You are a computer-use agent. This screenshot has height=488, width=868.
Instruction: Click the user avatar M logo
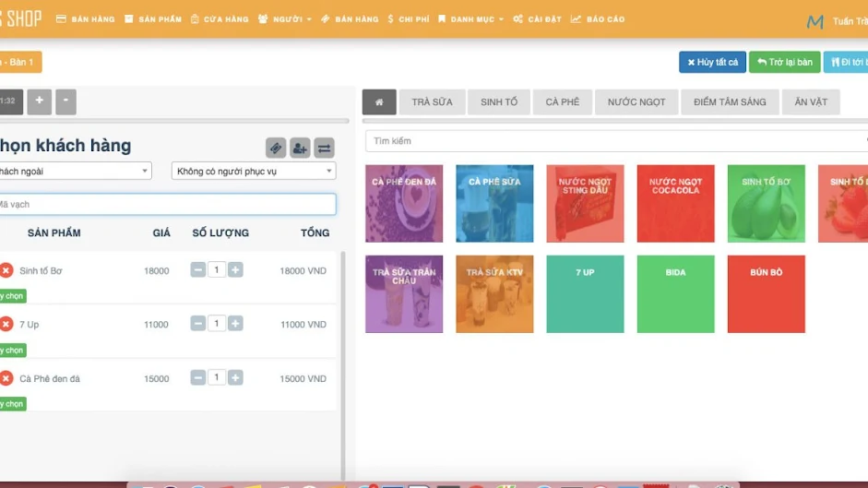(814, 21)
